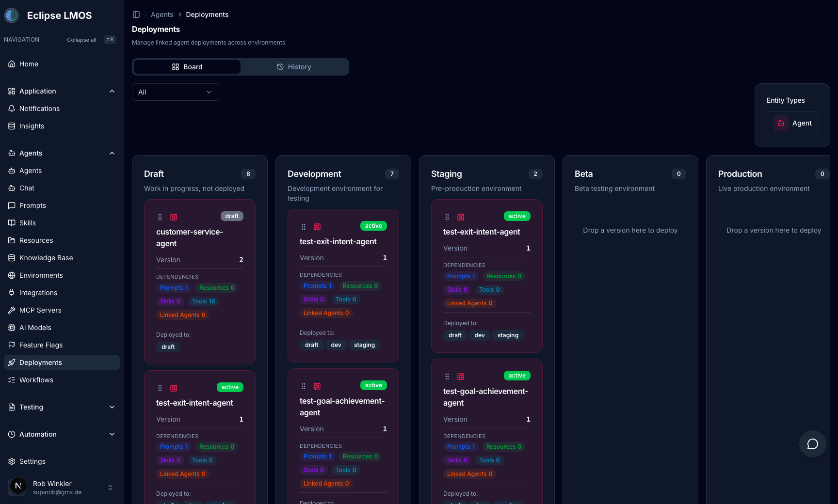
Task: Open AI Models in the sidebar
Action: click(x=62, y=328)
